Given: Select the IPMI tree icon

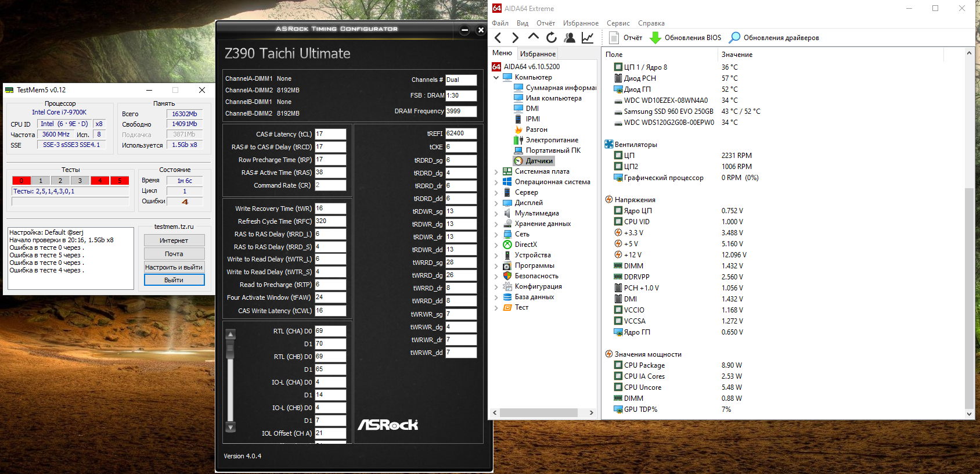Looking at the screenshot, I should tap(518, 119).
